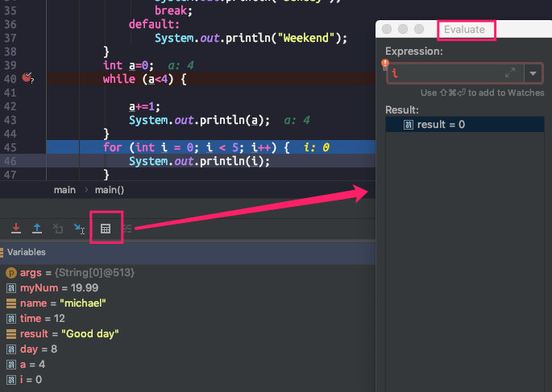
Task: Click the Step Into red arrow icon
Action: pyautogui.click(x=16, y=229)
